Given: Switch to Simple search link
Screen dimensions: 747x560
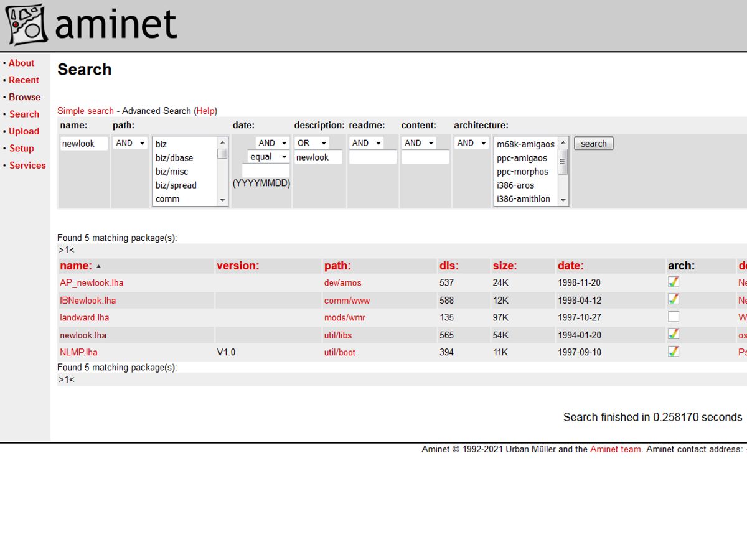Looking at the screenshot, I should click(x=85, y=111).
